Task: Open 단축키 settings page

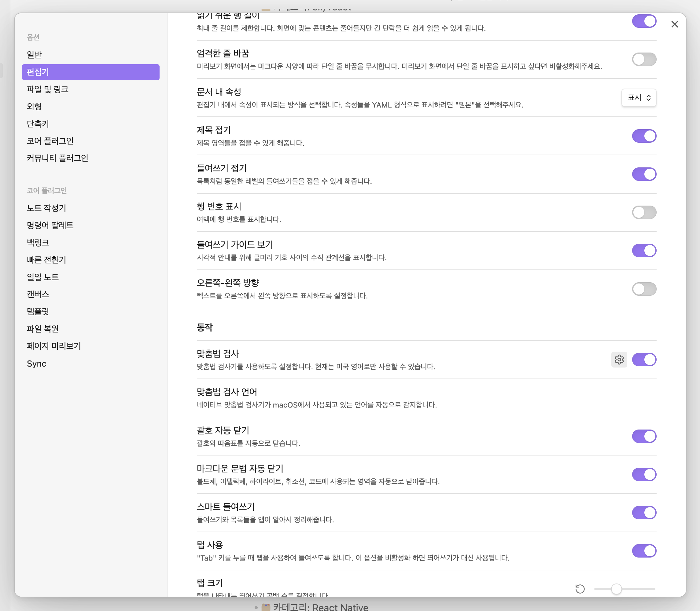Action: 38,124
